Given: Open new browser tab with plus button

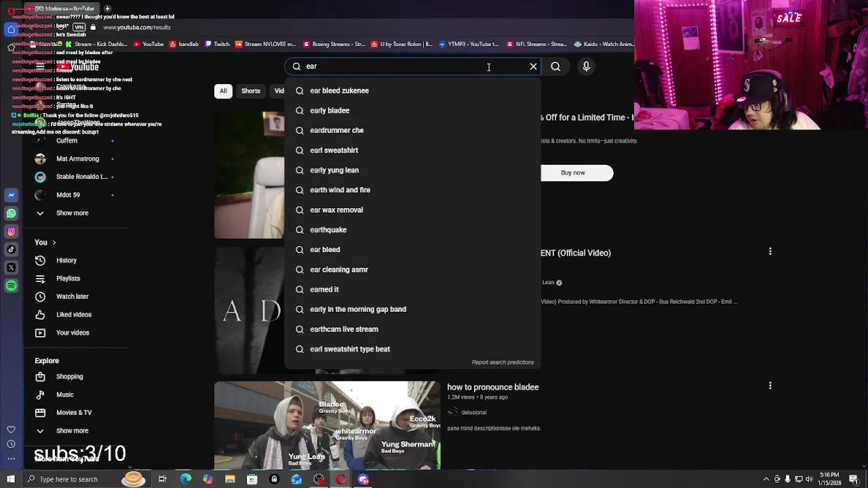Looking at the screenshot, I should click(107, 8).
